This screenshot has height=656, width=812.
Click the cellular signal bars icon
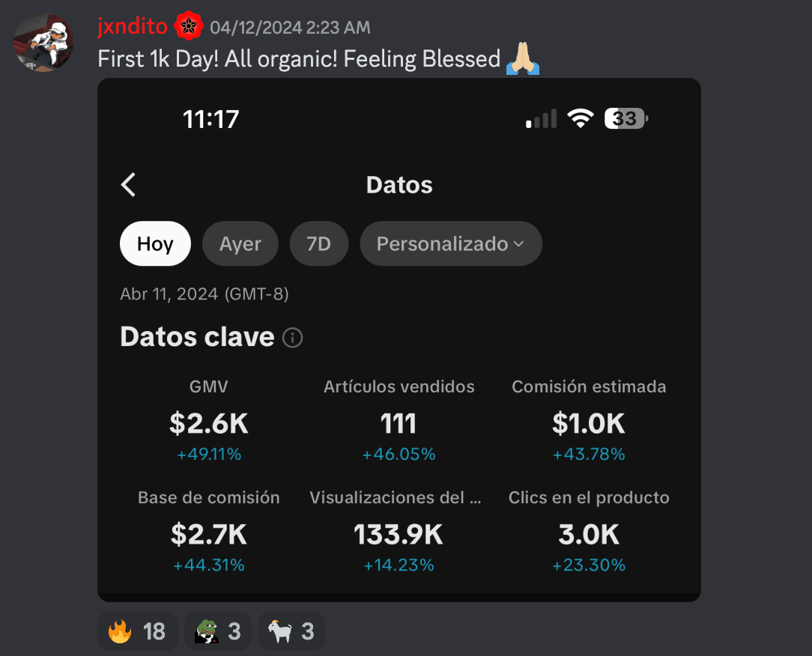pyautogui.click(x=541, y=119)
